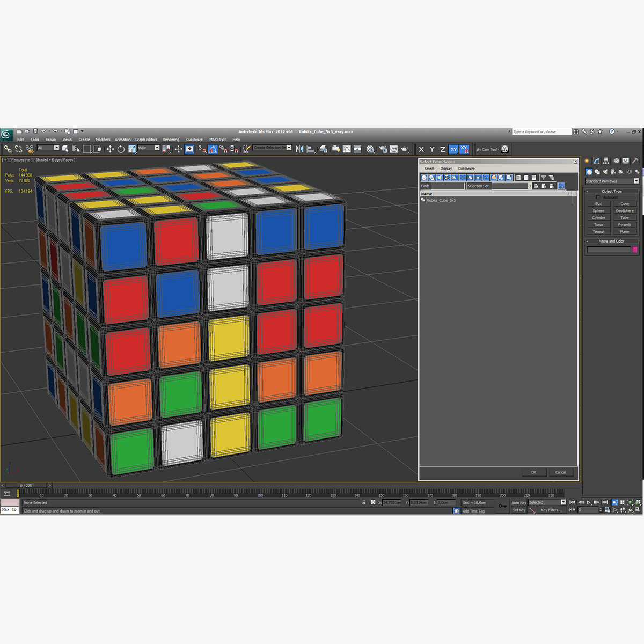The image size is (644, 644).
Task: Choose Rectangular Selection Region tool
Action: click(87, 149)
